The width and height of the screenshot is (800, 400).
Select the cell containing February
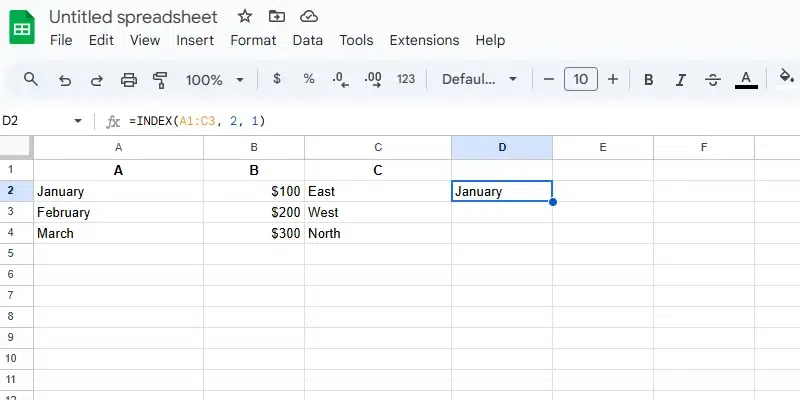tap(118, 212)
